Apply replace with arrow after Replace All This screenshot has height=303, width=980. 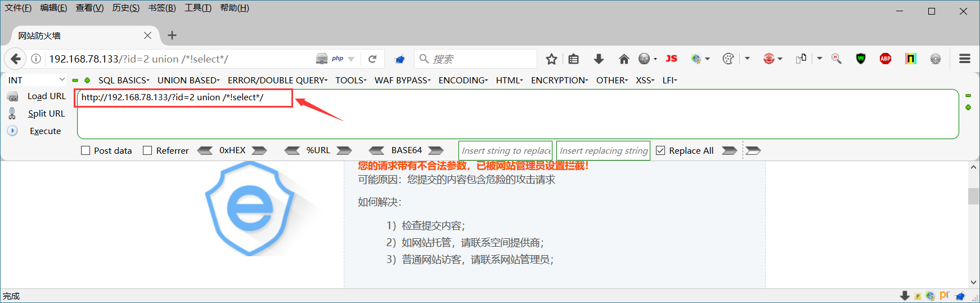point(730,150)
